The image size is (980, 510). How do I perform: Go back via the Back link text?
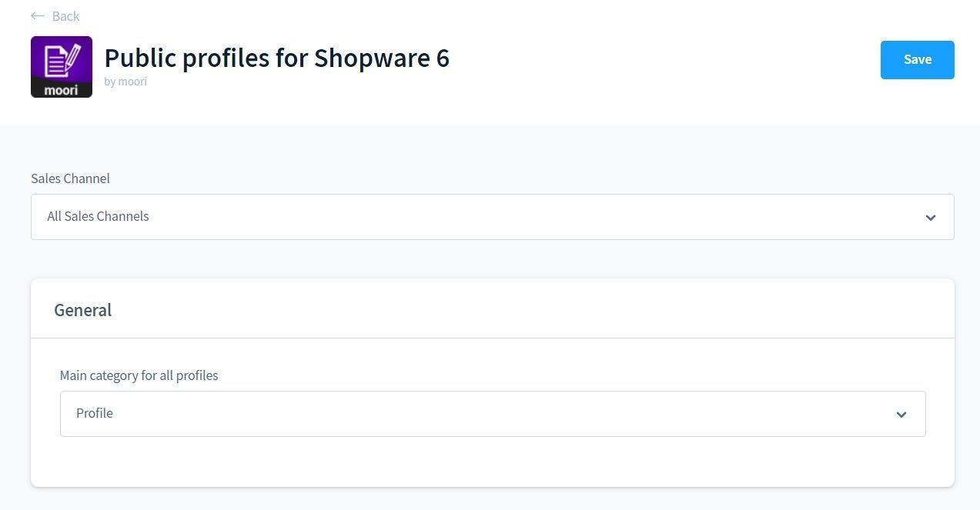coord(65,16)
